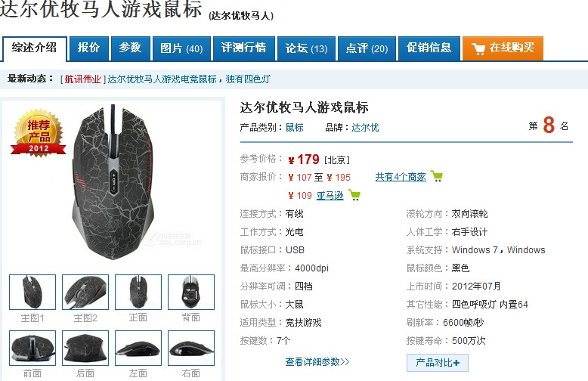This screenshot has height=381, width=588.
Task: Open the 图片 (40) tab
Action: point(181,48)
